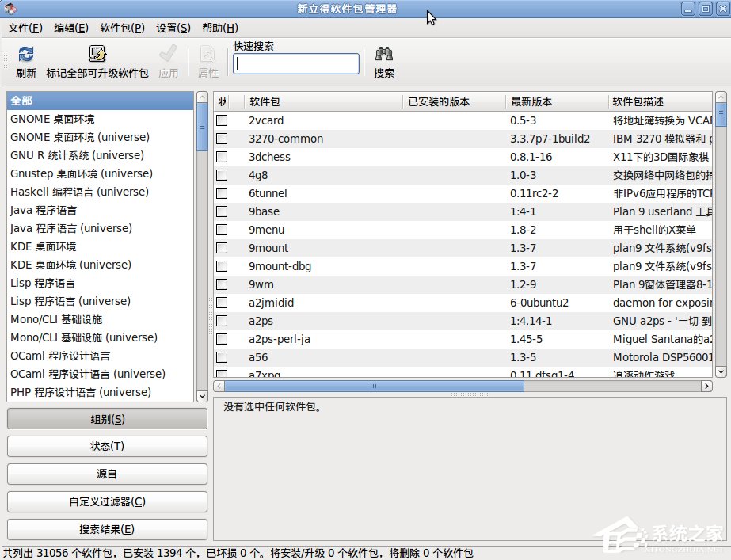
Task: Click right arrow of horizontal package scrollbar
Action: point(707,387)
